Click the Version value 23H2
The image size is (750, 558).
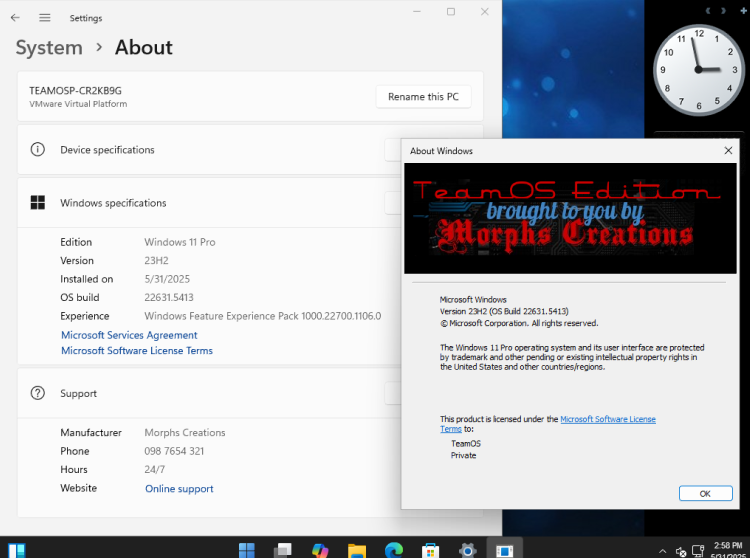(x=156, y=261)
